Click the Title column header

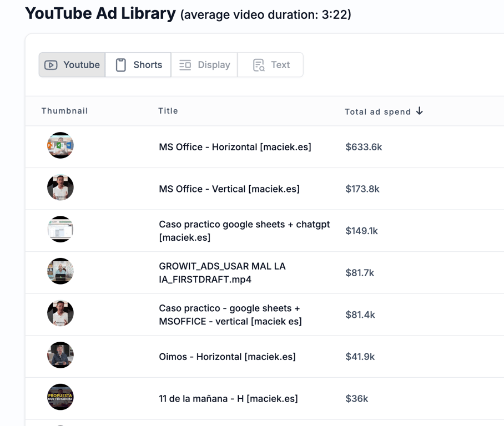tap(168, 111)
